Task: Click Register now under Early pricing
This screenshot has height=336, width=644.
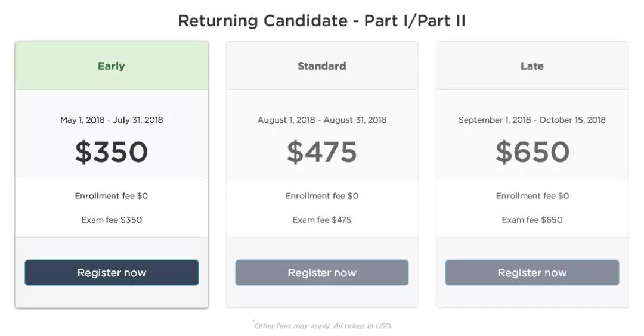Action: click(x=112, y=272)
